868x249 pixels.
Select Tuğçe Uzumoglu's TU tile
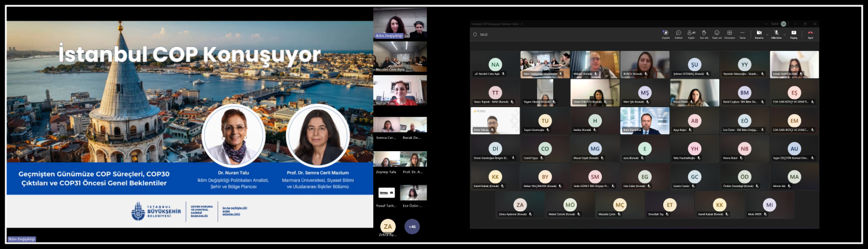tap(545, 120)
